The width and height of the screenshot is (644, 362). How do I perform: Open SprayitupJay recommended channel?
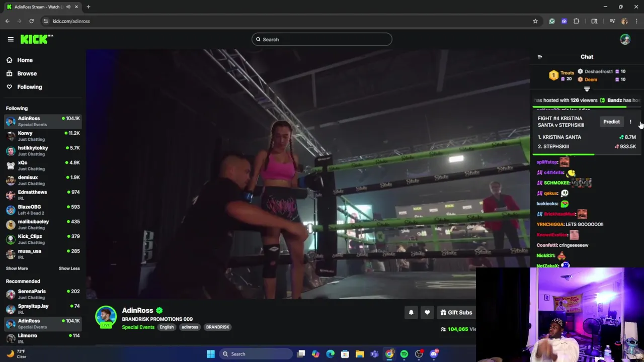click(43, 309)
